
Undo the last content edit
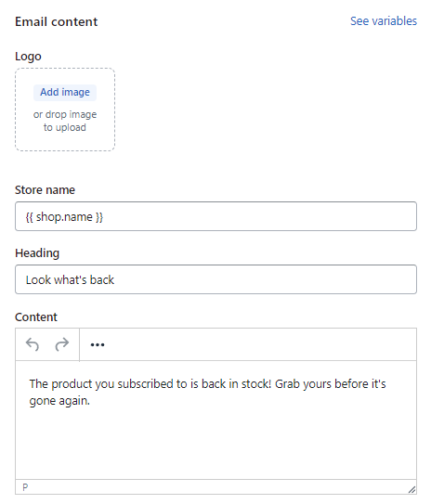pos(33,344)
